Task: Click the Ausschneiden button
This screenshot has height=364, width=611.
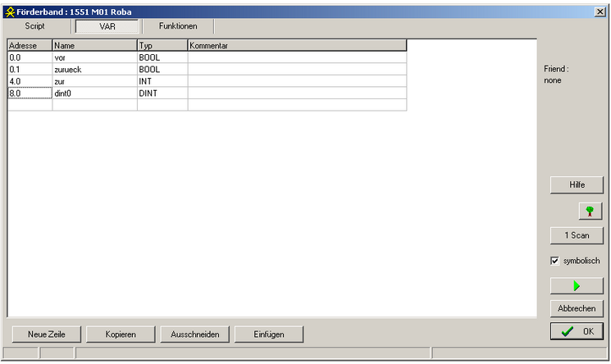Action: (194, 334)
